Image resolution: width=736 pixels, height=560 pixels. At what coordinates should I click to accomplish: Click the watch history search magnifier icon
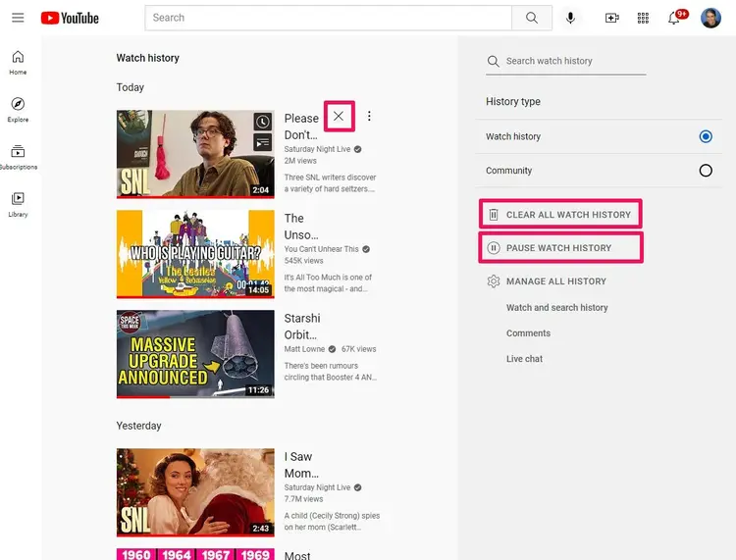click(x=493, y=61)
